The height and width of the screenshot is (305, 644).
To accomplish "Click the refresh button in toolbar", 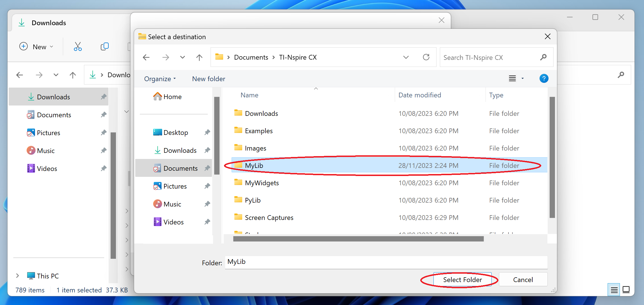I will pos(426,57).
